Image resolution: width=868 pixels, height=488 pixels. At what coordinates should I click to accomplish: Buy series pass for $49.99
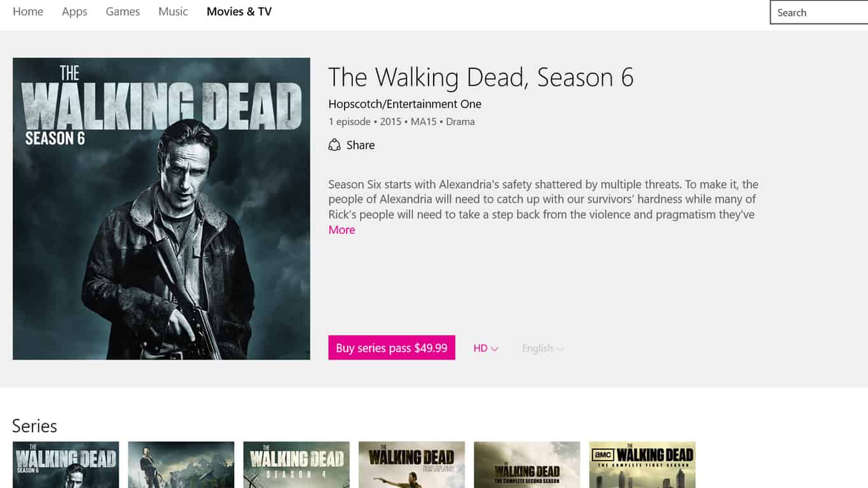click(x=392, y=348)
